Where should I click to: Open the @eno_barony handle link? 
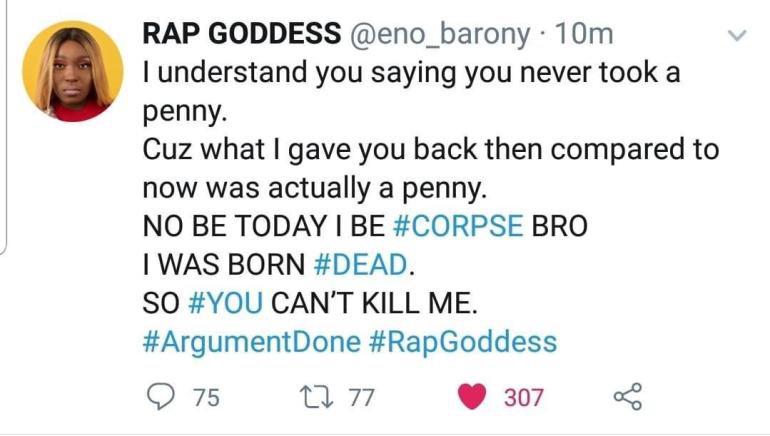tap(440, 35)
